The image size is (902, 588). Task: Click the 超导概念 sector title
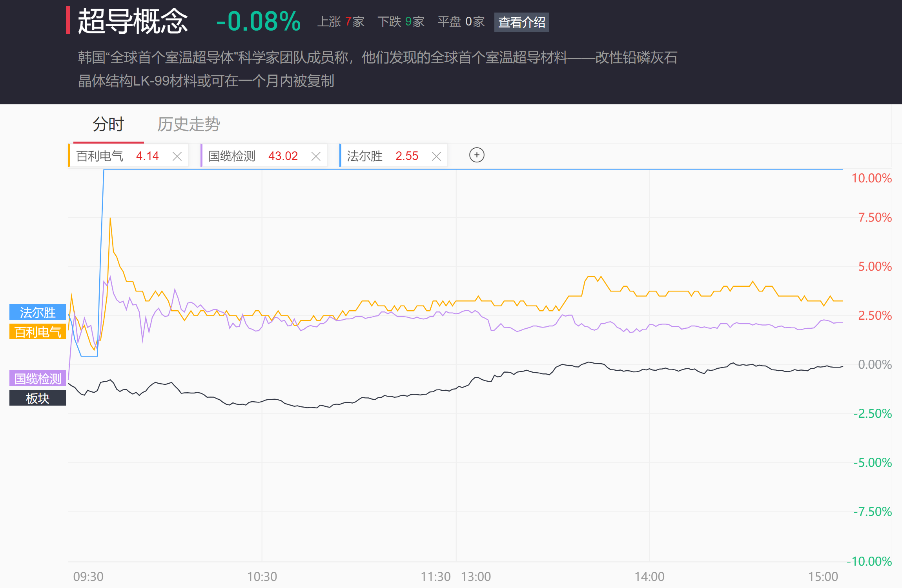pos(133,21)
